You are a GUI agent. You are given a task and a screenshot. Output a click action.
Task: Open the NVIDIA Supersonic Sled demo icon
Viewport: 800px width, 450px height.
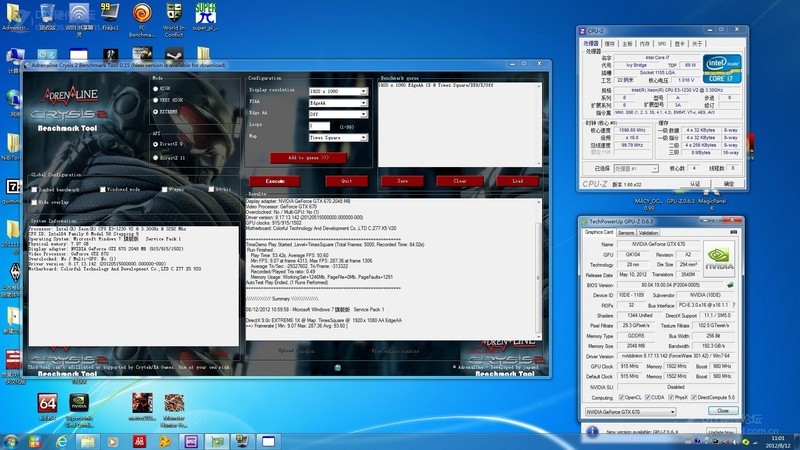click(x=79, y=410)
